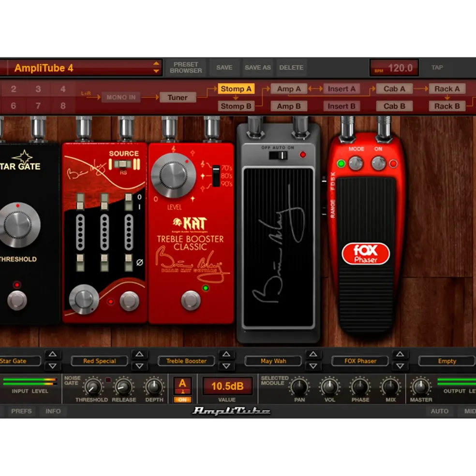Image resolution: width=476 pixels, height=476 pixels.
Task: Open the Cab B module
Action: [x=394, y=106]
